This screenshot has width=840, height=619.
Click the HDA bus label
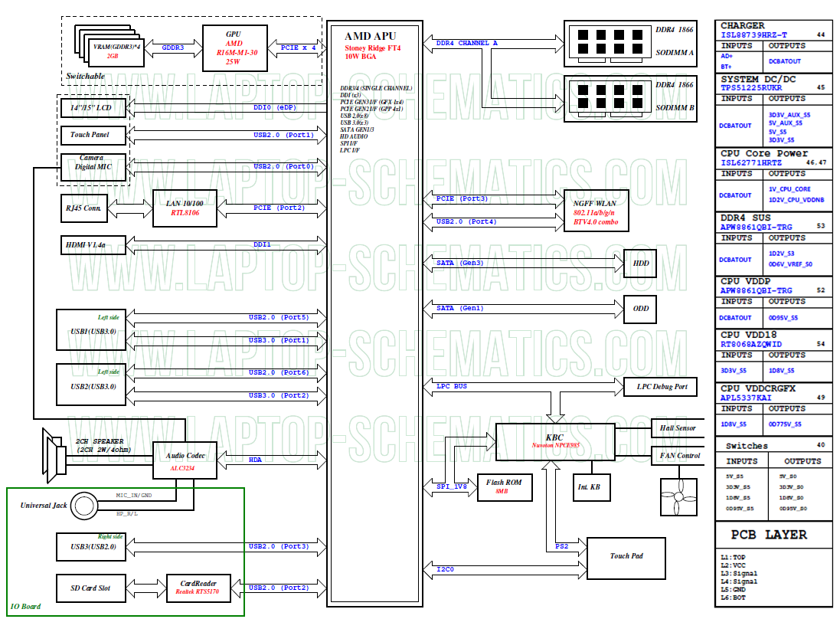click(x=255, y=460)
